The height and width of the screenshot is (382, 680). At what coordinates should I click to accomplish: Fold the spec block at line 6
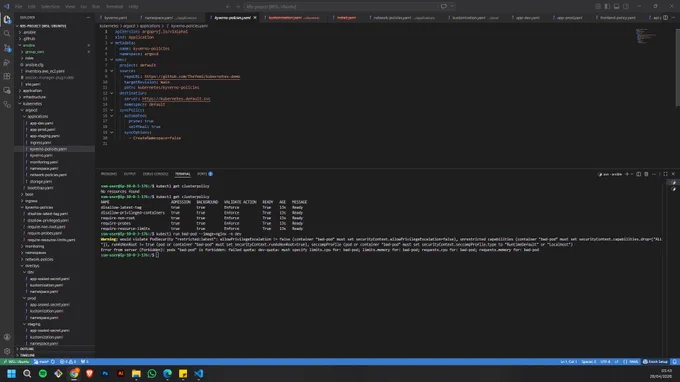[x=111, y=60]
